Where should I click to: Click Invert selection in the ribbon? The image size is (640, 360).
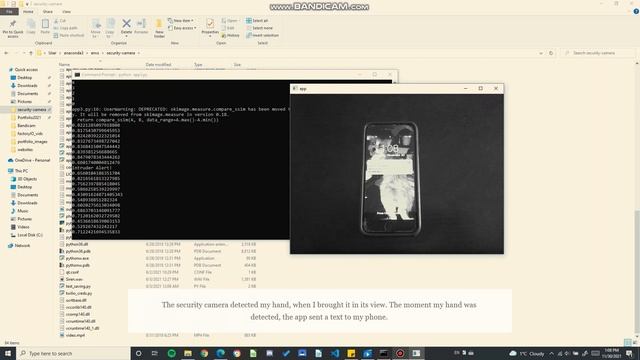(262, 36)
